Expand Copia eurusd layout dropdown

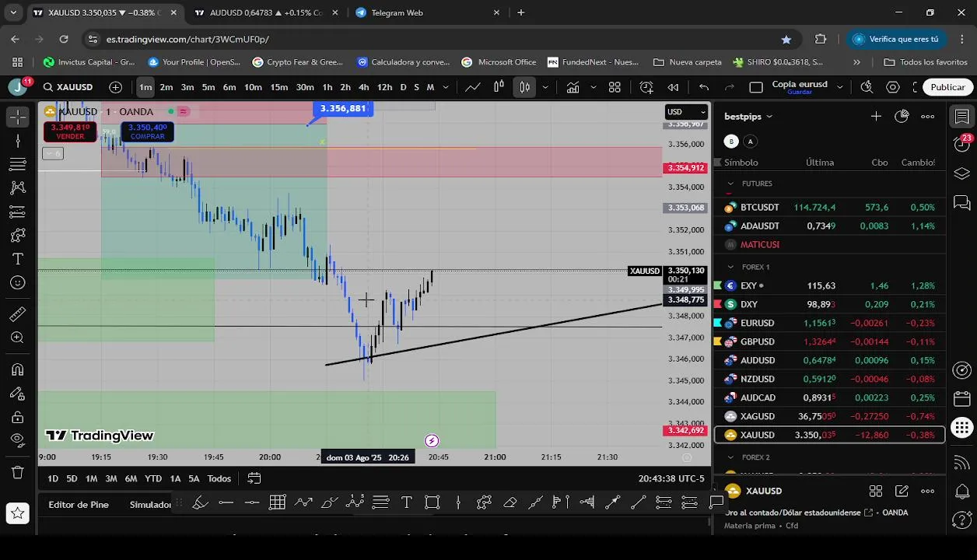click(839, 87)
